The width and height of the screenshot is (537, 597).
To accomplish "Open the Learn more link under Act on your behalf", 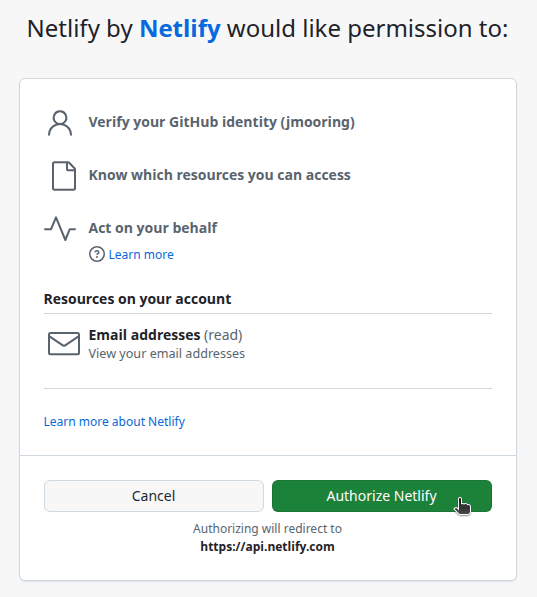I will (141, 254).
